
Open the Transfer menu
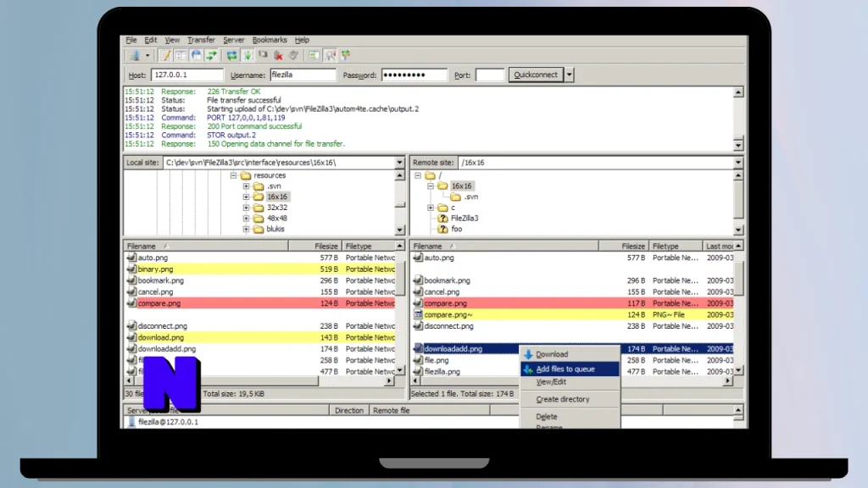201,40
